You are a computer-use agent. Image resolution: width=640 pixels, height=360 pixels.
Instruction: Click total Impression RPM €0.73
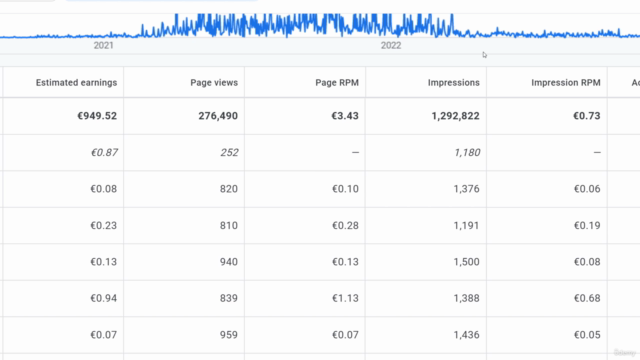pos(587,116)
